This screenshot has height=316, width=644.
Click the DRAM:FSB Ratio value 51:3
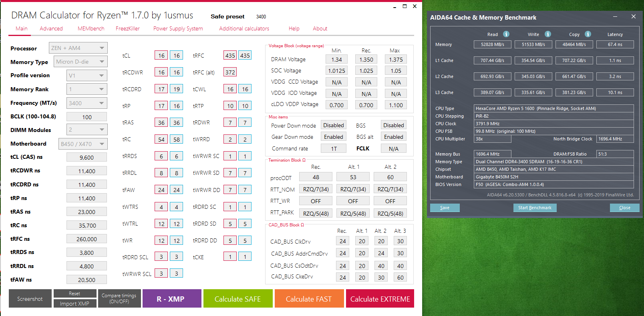pos(615,154)
